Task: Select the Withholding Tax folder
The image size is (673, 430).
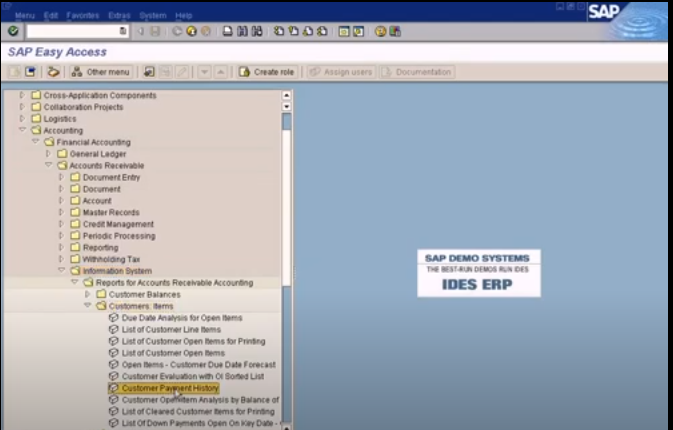Action: 105,259
